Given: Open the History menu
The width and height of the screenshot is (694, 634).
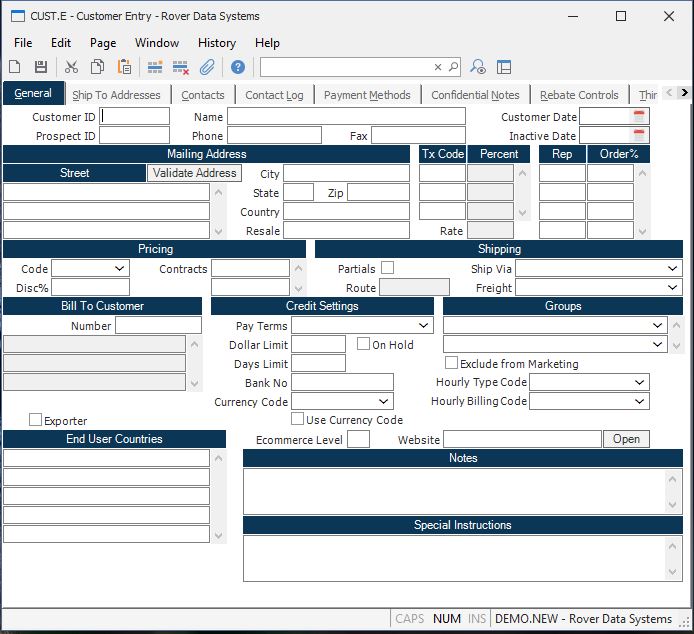Looking at the screenshot, I should pos(216,43).
